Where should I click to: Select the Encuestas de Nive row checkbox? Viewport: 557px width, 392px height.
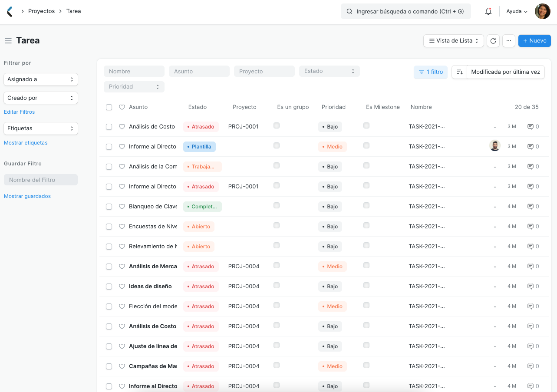[x=109, y=227]
